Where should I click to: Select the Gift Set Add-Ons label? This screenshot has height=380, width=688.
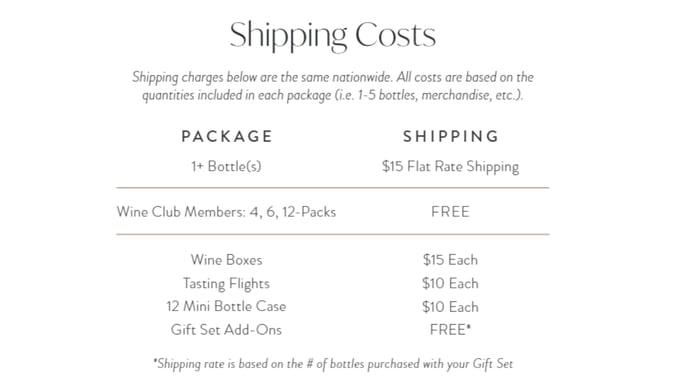[226, 330]
